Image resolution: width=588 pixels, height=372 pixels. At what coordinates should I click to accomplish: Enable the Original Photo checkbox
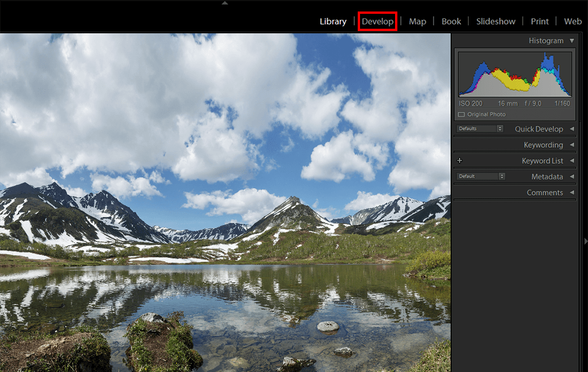461,114
